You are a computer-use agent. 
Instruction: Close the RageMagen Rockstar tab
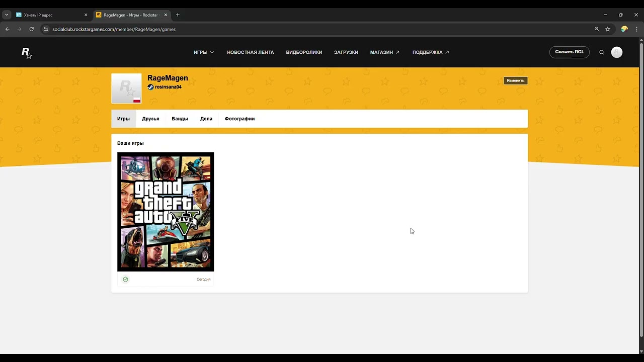166,15
